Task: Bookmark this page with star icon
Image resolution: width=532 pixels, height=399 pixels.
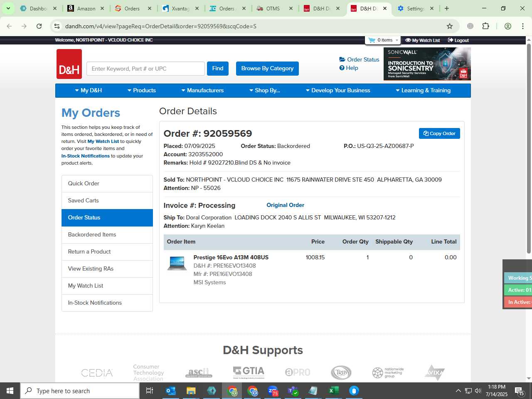Action: tap(449, 26)
